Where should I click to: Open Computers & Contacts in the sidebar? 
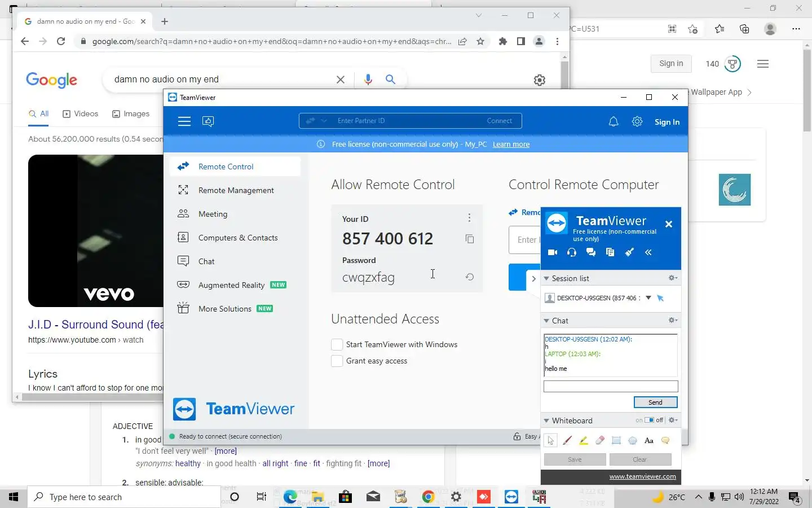[235, 238]
